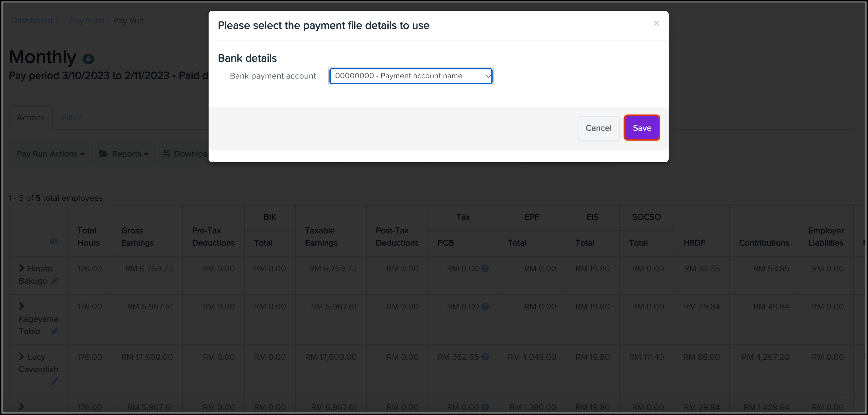Click Lucy Cavendish's SOCSO total RM 111.40

click(x=646, y=357)
